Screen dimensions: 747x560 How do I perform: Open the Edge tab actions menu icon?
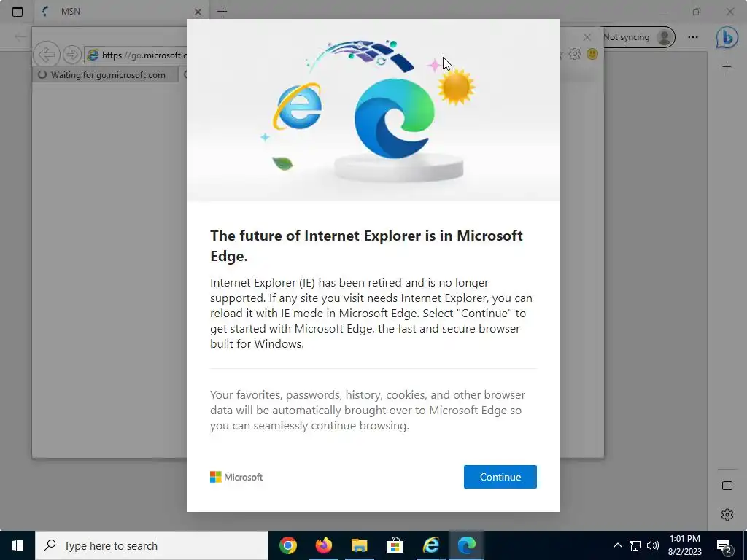[x=18, y=12]
